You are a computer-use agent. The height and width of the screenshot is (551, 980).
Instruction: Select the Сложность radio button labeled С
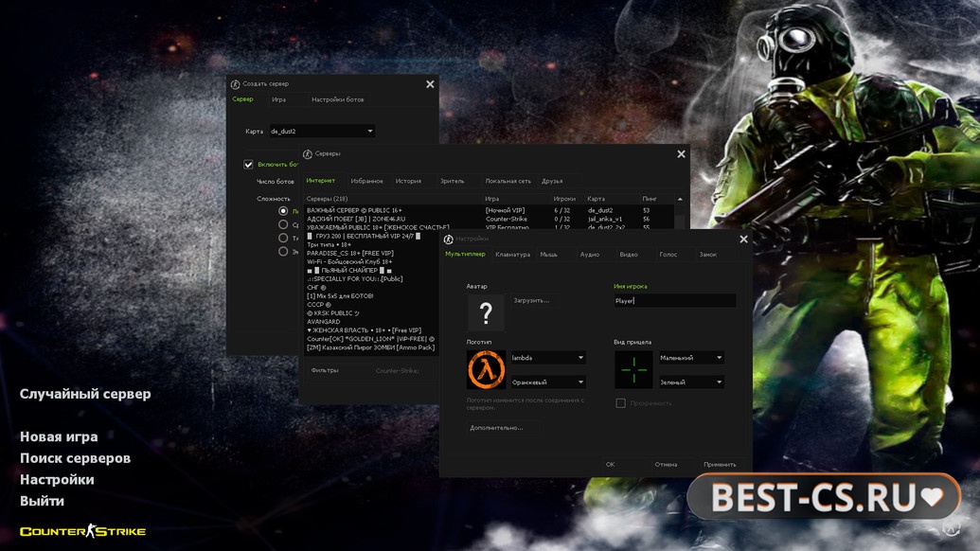283,224
